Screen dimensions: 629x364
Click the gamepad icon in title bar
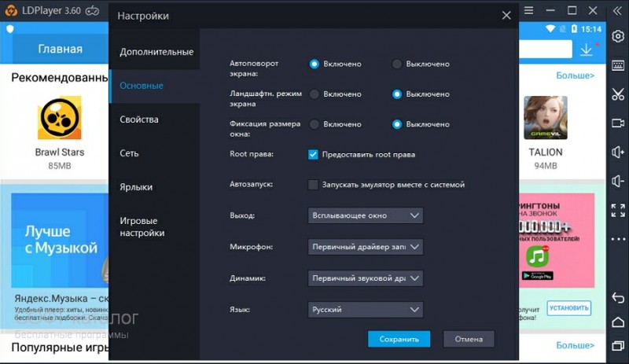(92, 11)
